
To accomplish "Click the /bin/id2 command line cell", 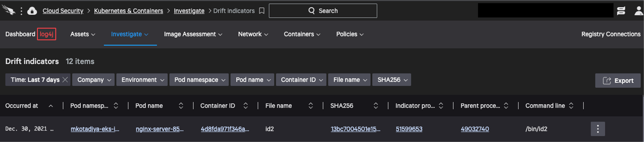I will (536, 129).
